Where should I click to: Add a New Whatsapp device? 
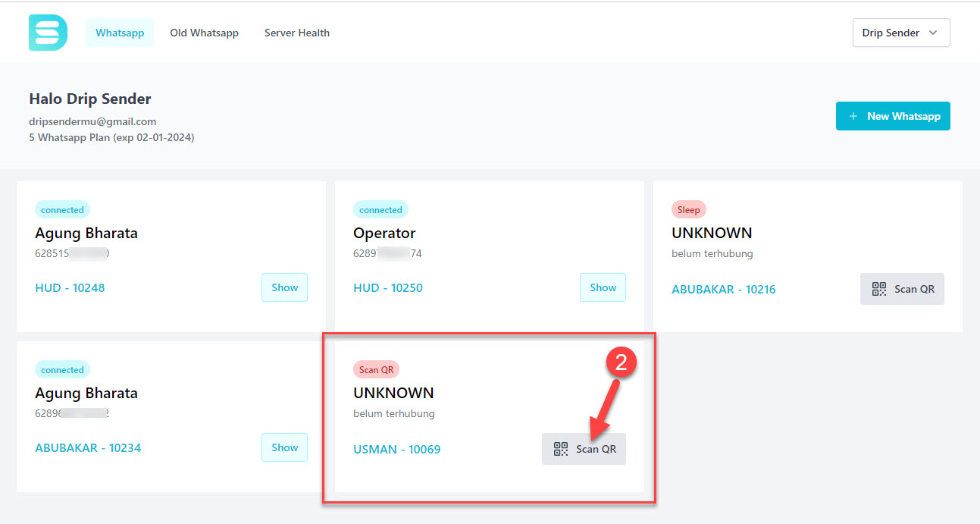tap(893, 116)
